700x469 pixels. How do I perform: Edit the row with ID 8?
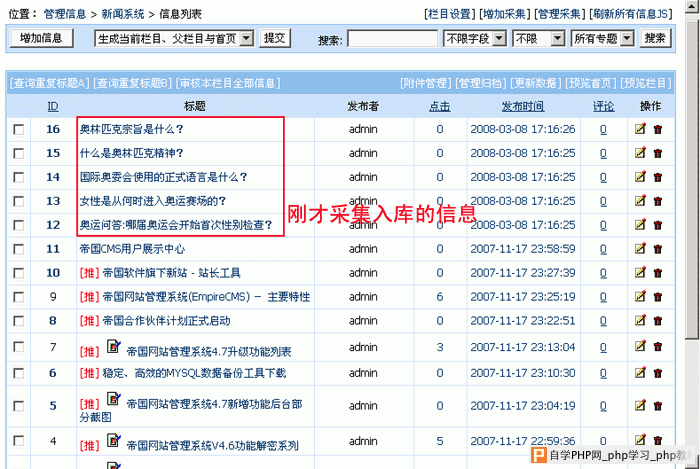pyautogui.click(x=640, y=320)
